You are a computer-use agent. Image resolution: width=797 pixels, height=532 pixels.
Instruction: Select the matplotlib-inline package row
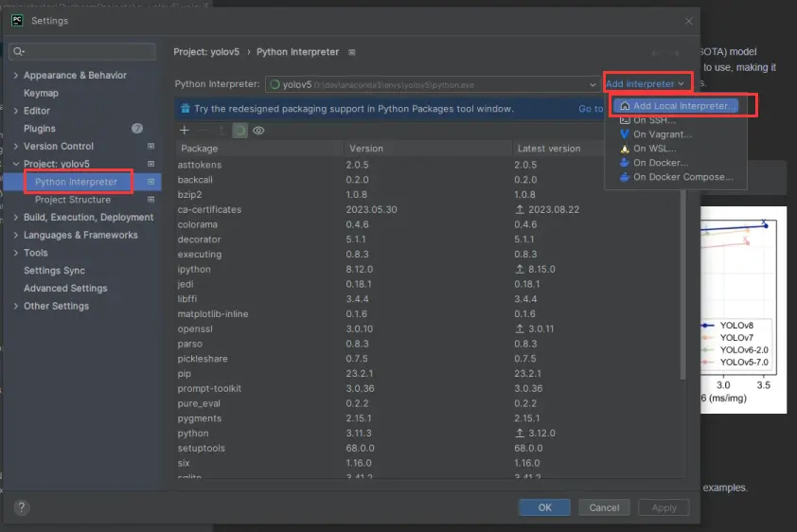[x=428, y=313]
